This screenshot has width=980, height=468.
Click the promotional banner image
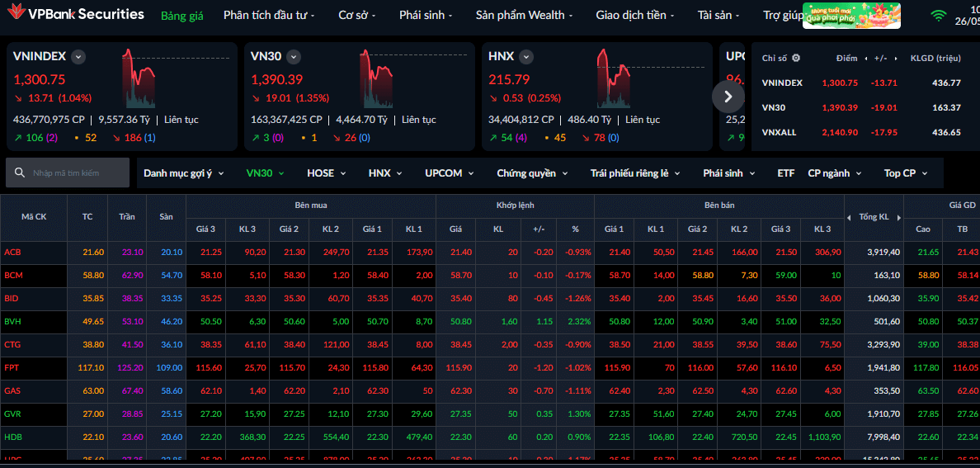tap(851, 16)
